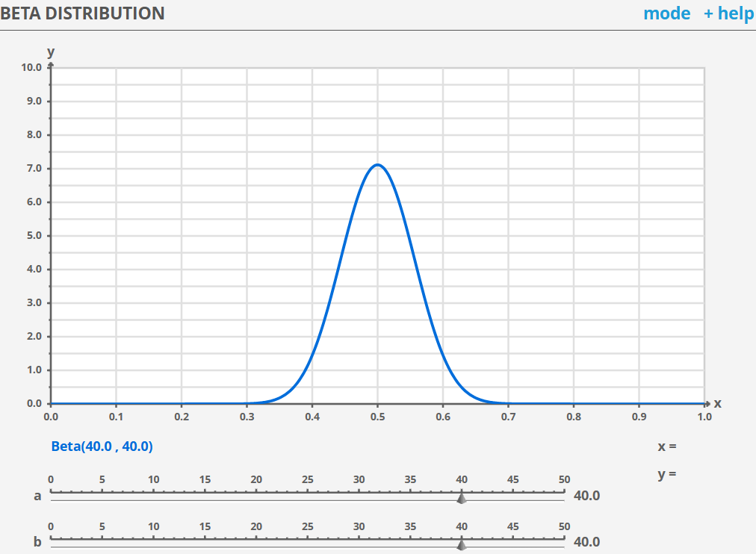
Task: Click the 35 tick label on slider b
Action: coord(410,526)
